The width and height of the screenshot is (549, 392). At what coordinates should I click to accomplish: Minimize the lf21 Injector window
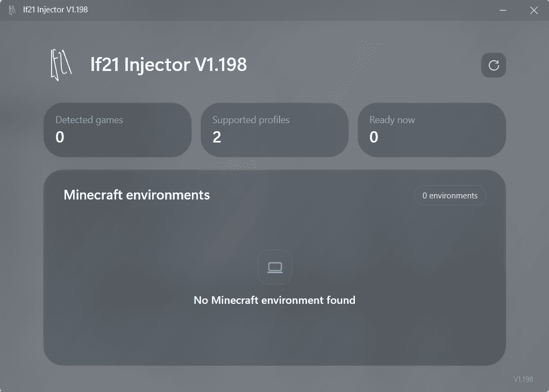tap(503, 10)
